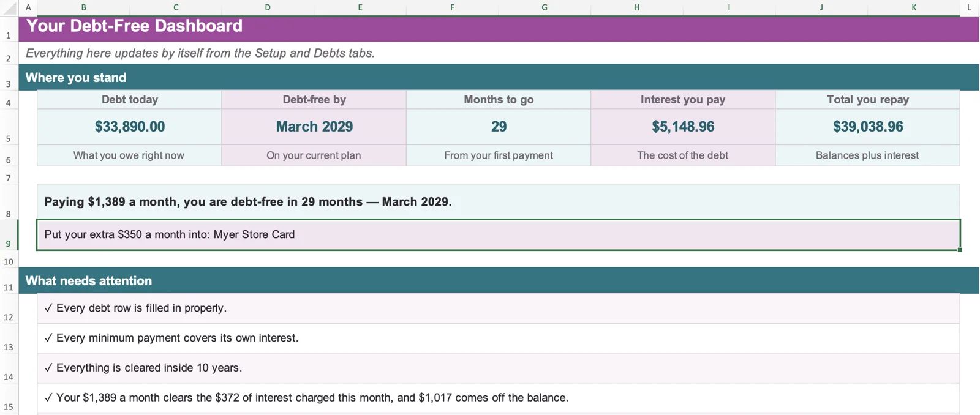Click the 'What needs attention' section header
Screen dimensions: 980x415
coord(499,280)
